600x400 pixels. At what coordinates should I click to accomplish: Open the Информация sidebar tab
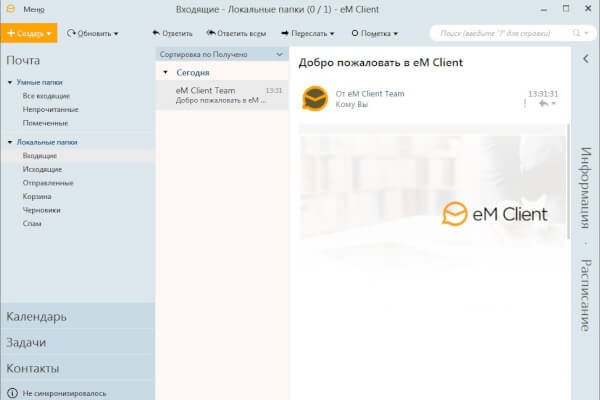coord(585,188)
